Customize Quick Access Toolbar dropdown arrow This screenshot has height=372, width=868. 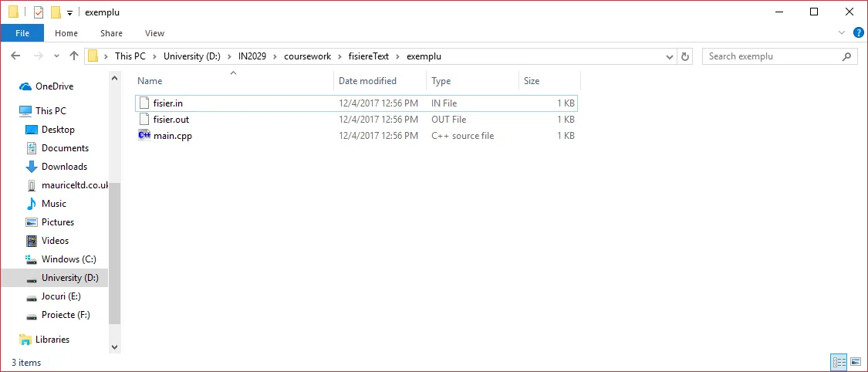point(69,13)
